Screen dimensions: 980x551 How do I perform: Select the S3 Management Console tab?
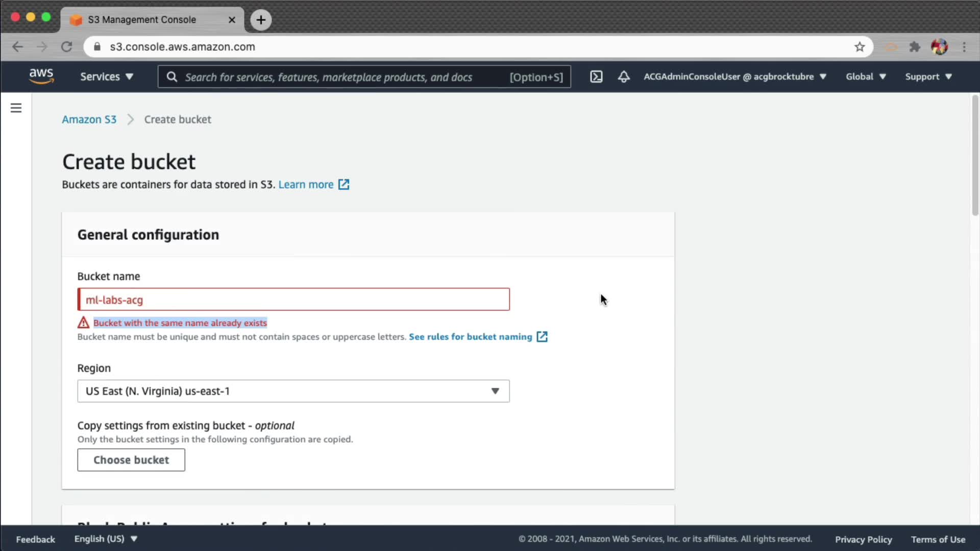[x=142, y=20]
